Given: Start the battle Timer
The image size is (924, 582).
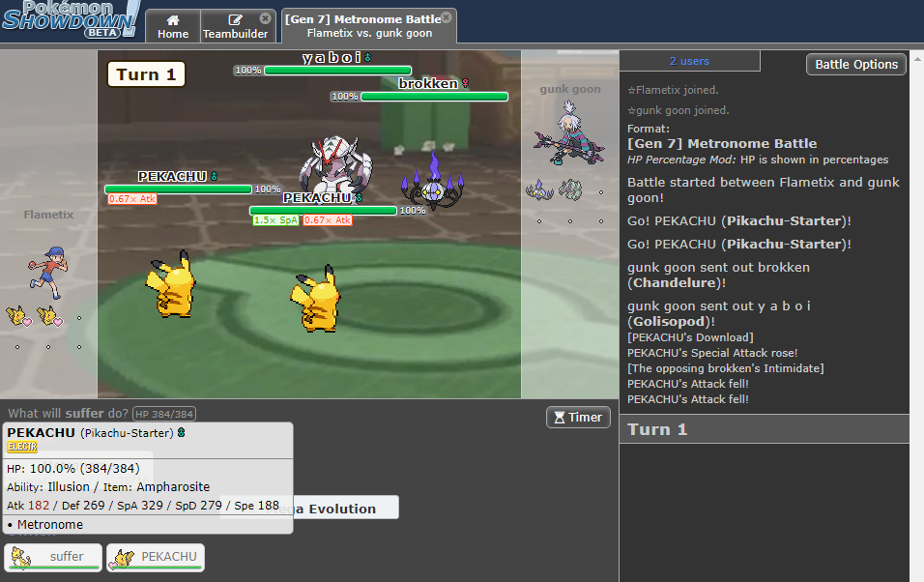Looking at the screenshot, I should tap(578, 418).
